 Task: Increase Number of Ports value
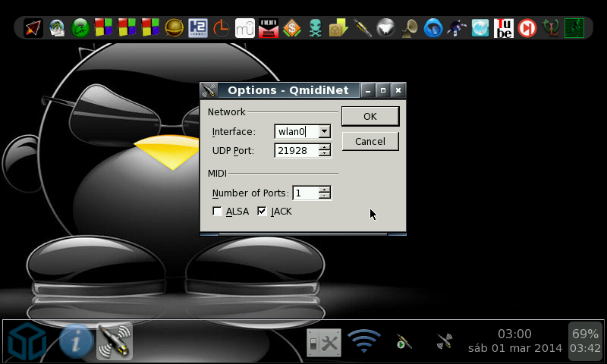[x=325, y=190]
